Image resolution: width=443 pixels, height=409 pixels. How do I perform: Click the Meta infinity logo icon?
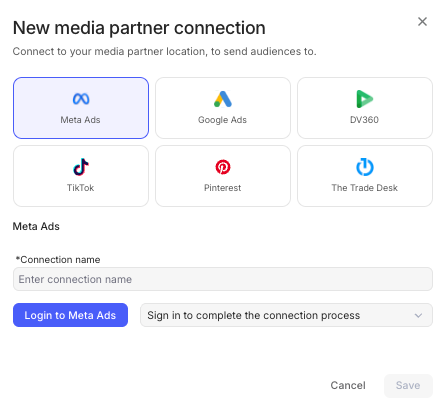[81, 99]
